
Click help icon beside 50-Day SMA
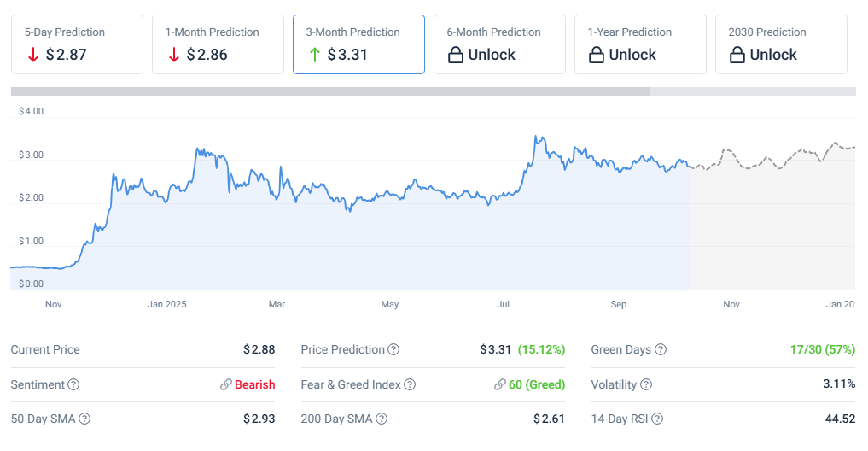[x=84, y=419]
